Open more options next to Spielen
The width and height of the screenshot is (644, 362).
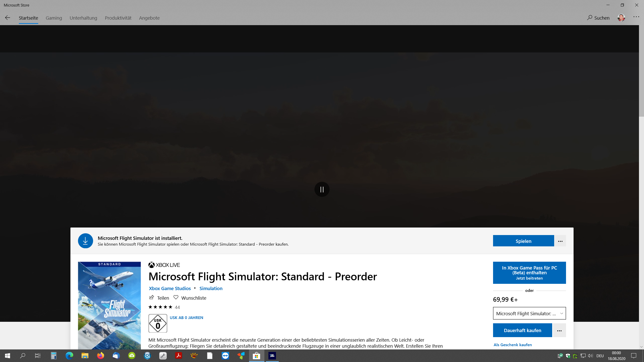[560, 241]
